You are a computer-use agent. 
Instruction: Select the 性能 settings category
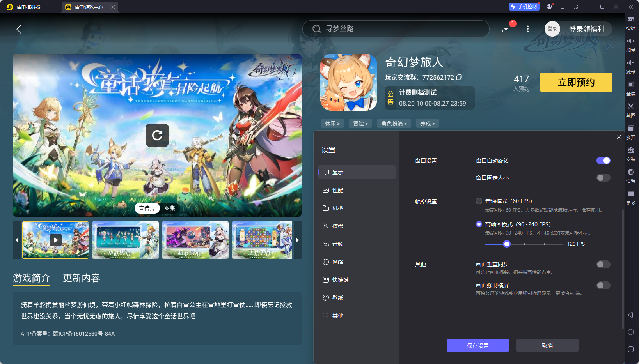357,190
